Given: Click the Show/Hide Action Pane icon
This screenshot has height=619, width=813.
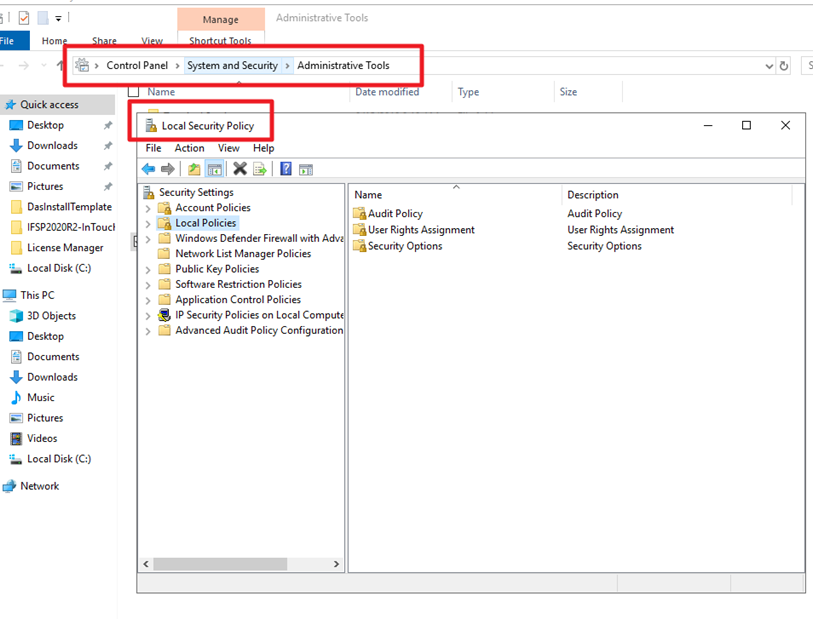Looking at the screenshot, I should click(x=306, y=169).
